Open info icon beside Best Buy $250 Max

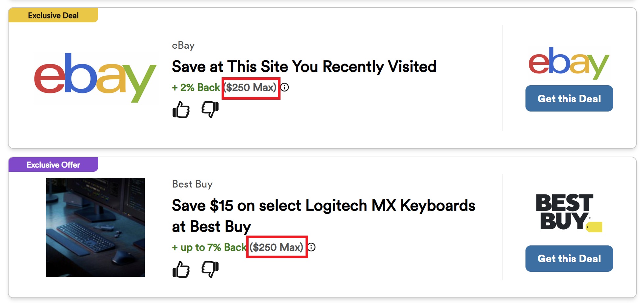click(x=311, y=247)
